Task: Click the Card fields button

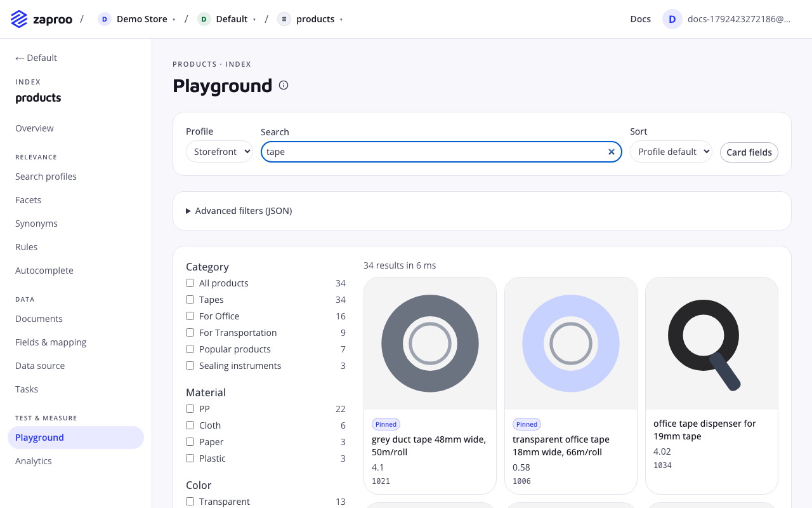Action: (749, 152)
